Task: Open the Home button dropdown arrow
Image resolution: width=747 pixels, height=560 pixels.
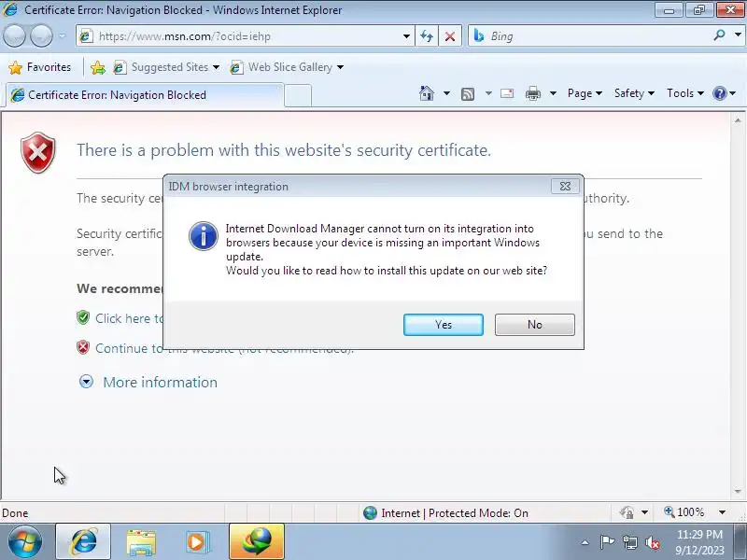Action: click(x=446, y=93)
